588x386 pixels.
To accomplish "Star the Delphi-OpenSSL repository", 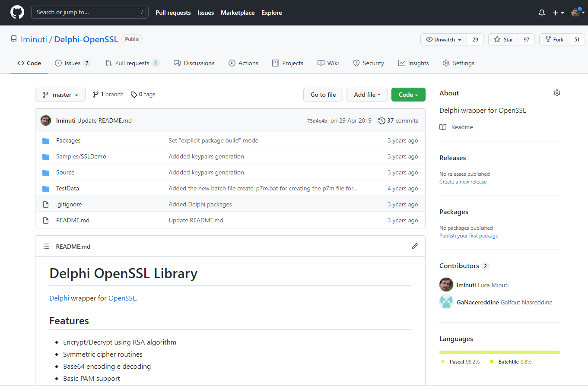I will 503,39.
